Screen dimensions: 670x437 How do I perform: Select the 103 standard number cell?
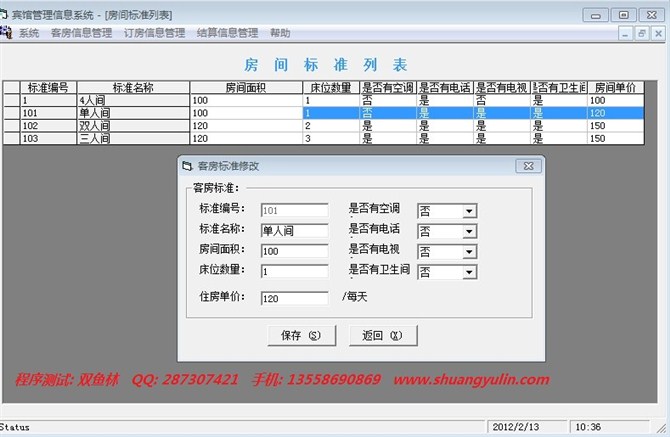[48, 138]
